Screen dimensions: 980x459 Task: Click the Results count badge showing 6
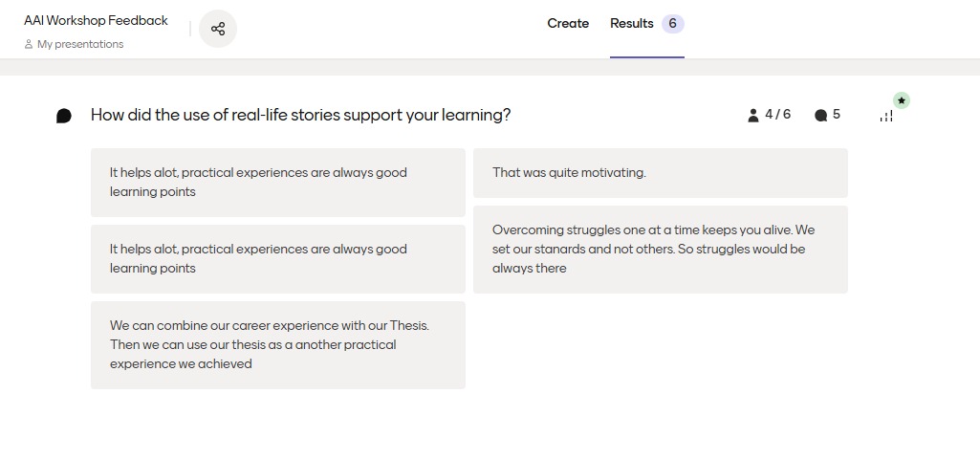(x=673, y=24)
